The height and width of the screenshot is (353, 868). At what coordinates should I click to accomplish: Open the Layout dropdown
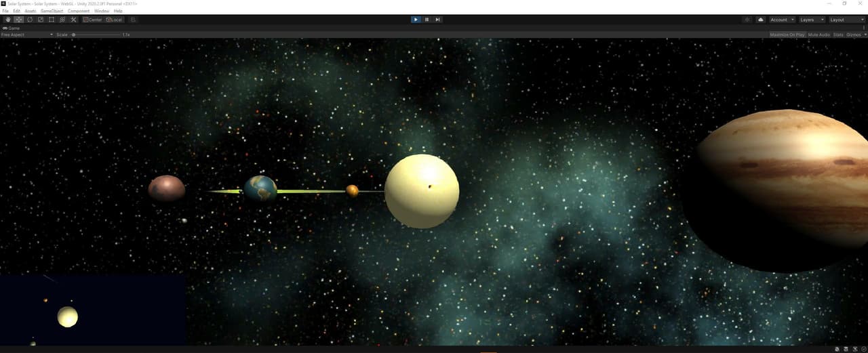tap(846, 20)
